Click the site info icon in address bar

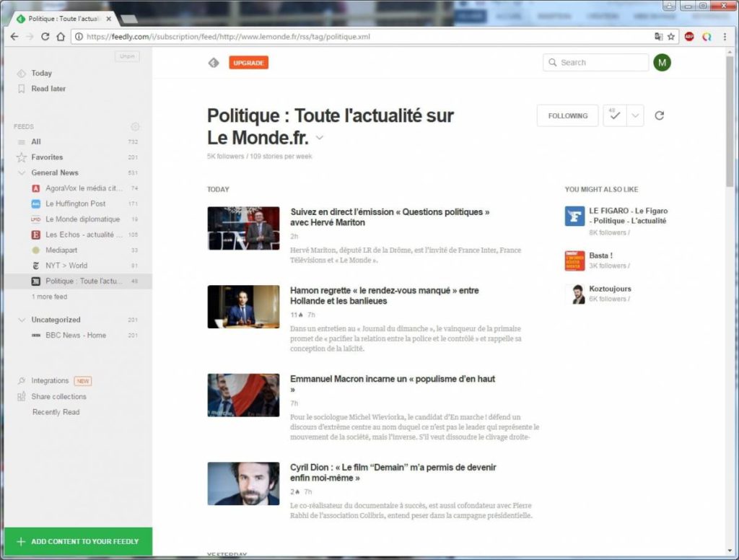[79, 37]
